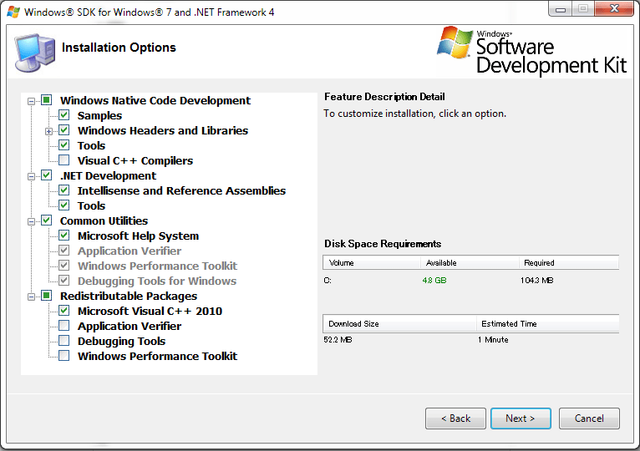Screen dimensions: 640x451
Task: Uncheck Tools under Windows Native Code Development
Action: coord(64,145)
